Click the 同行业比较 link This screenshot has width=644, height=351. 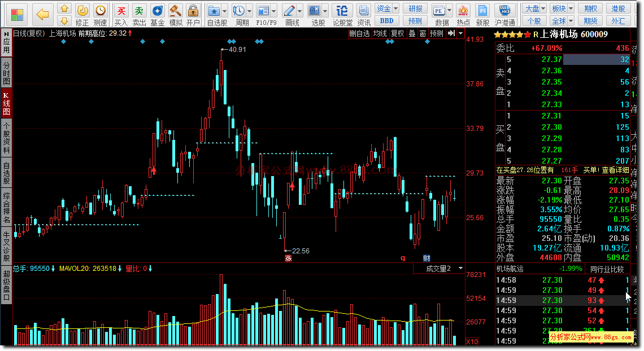pyautogui.click(x=607, y=269)
